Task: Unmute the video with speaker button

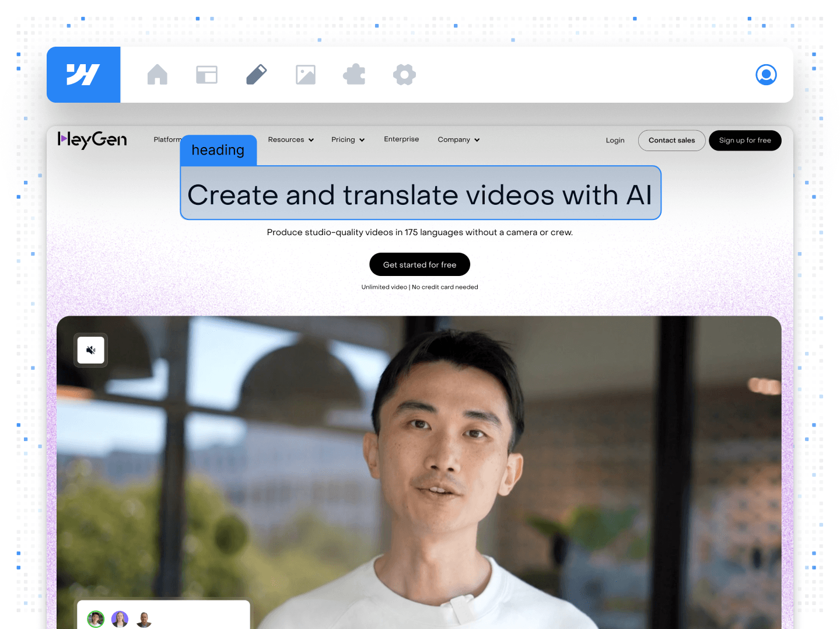Action: (x=91, y=350)
